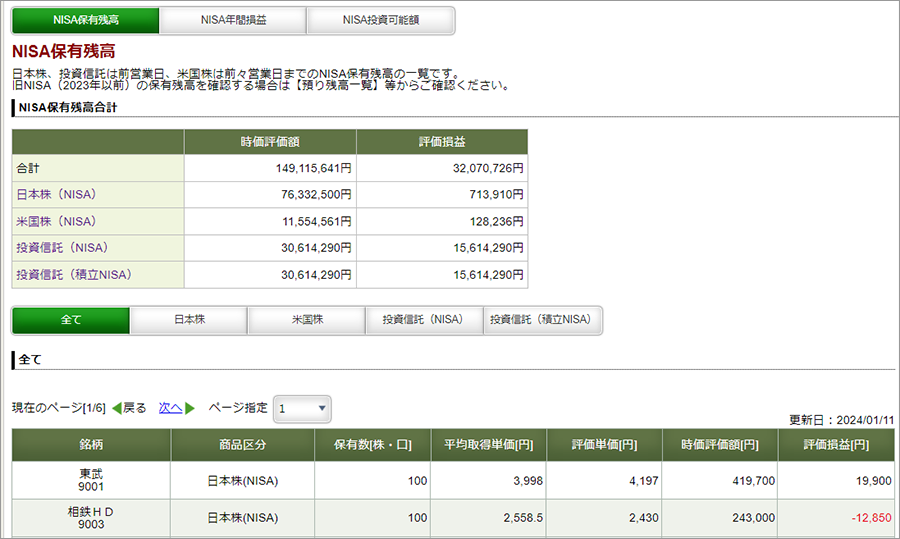Open the 投資信託（積立NISA） summary link
This screenshot has width=900, height=539.
coord(73,274)
